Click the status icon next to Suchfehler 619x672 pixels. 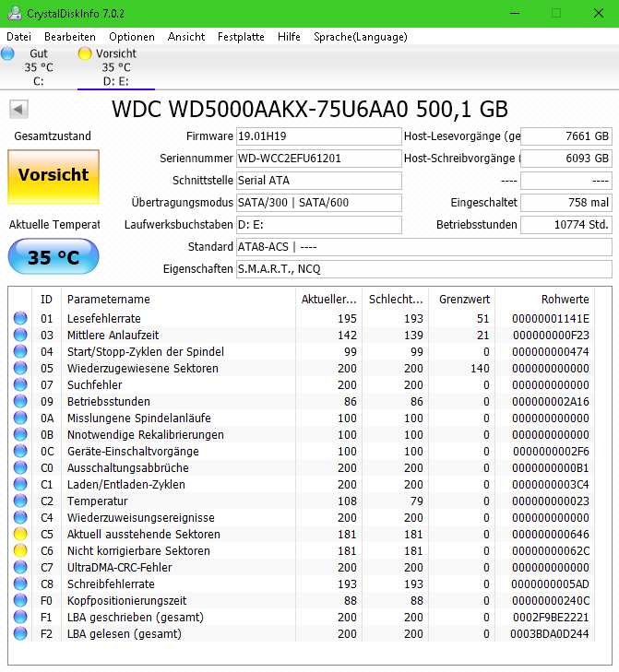tap(20, 385)
